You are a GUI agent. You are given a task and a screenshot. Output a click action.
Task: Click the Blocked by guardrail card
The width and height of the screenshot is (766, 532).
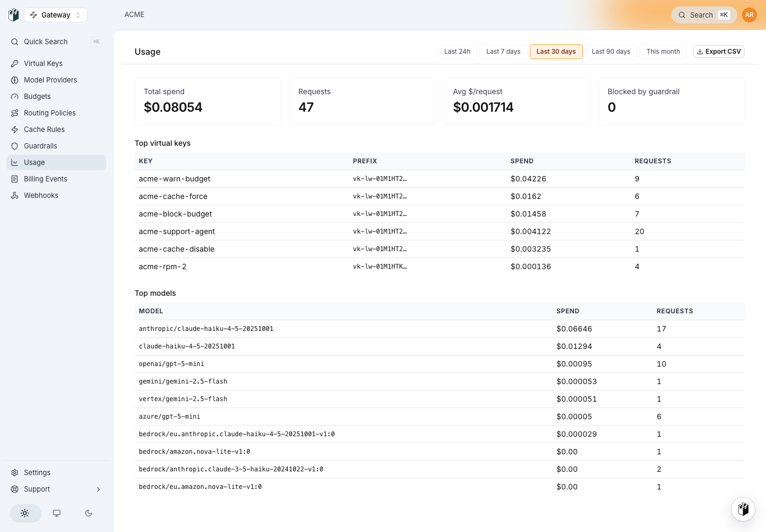click(x=671, y=101)
